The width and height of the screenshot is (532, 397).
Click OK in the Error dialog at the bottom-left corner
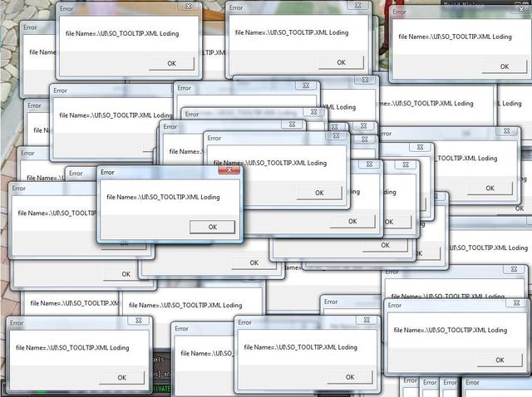coord(122,377)
